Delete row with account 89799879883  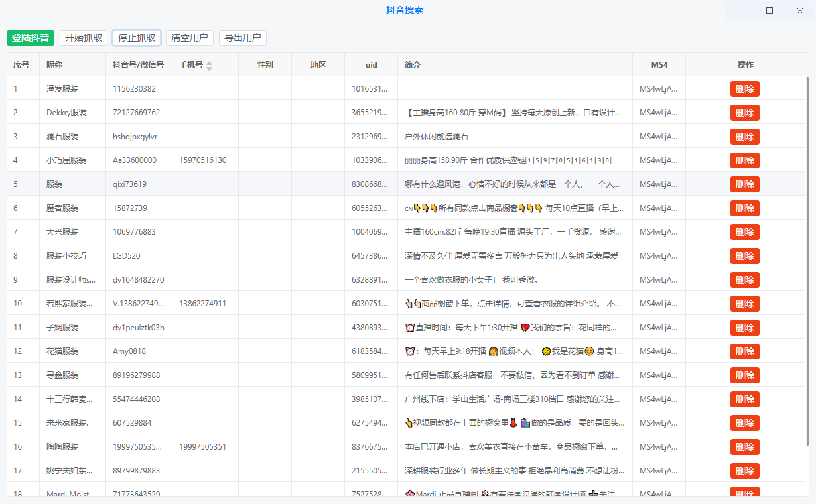pyautogui.click(x=745, y=471)
